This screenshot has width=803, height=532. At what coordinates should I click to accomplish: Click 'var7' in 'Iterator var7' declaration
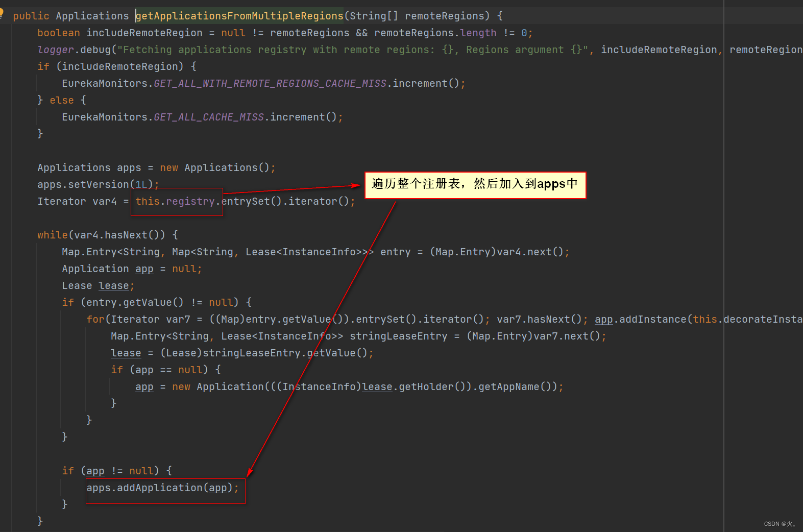[178, 319]
